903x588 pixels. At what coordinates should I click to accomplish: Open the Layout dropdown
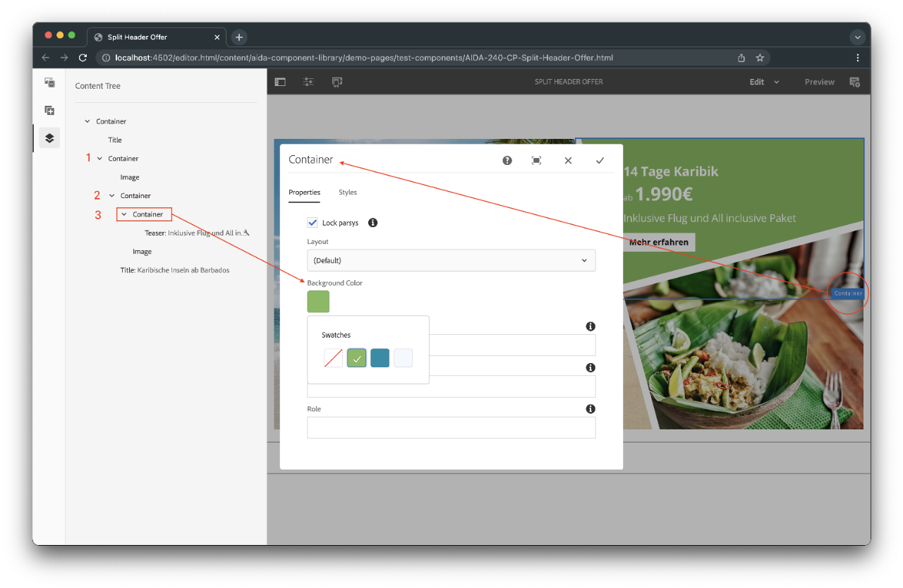(451, 260)
